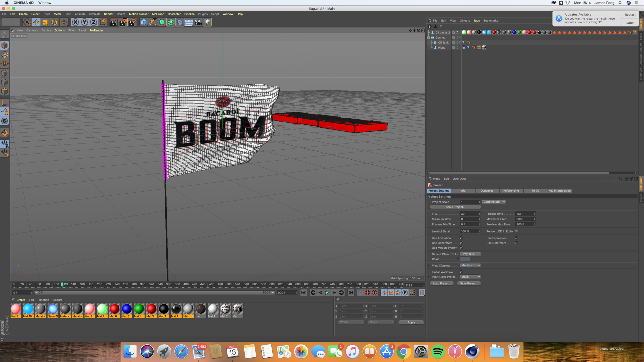Record active objects keyframe
The image size is (644, 362).
pos(360,293)
